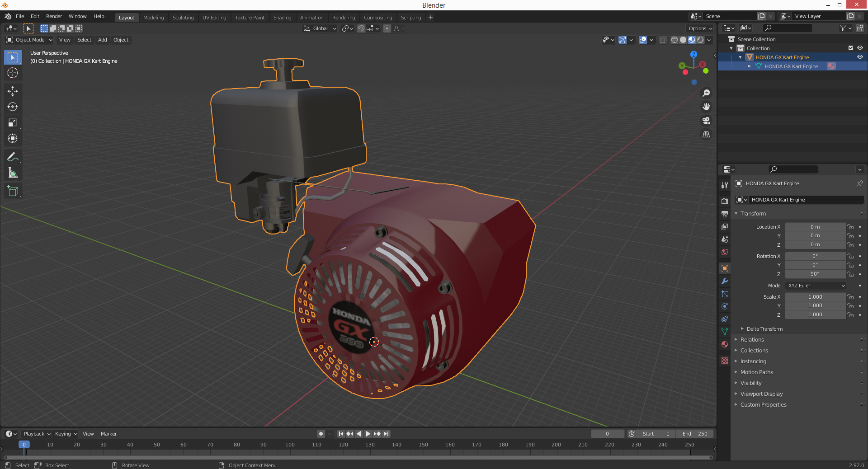Select the Measure tool

[x=13, y=173]
